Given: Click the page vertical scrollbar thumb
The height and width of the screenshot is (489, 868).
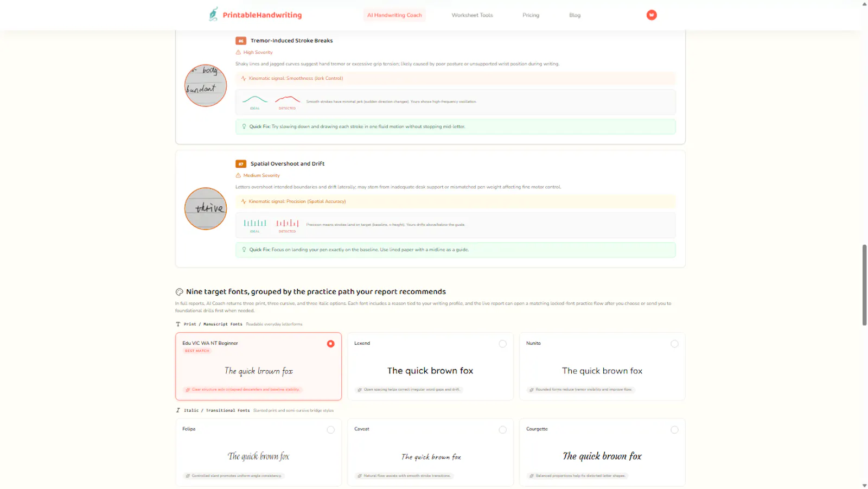Looking at the screenshot, I should (865, 285).
